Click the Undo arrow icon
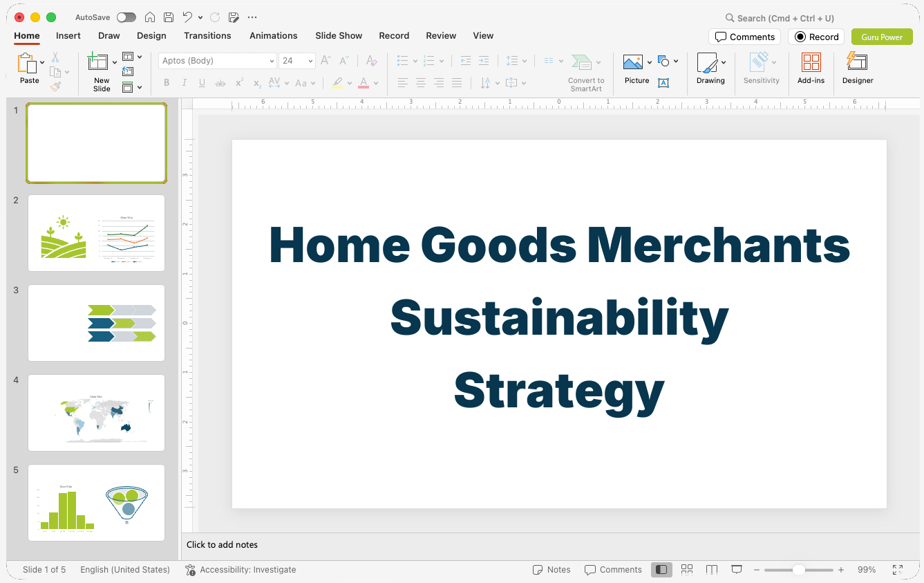This screenshot has width=924, height=583. tap(188, 17)
